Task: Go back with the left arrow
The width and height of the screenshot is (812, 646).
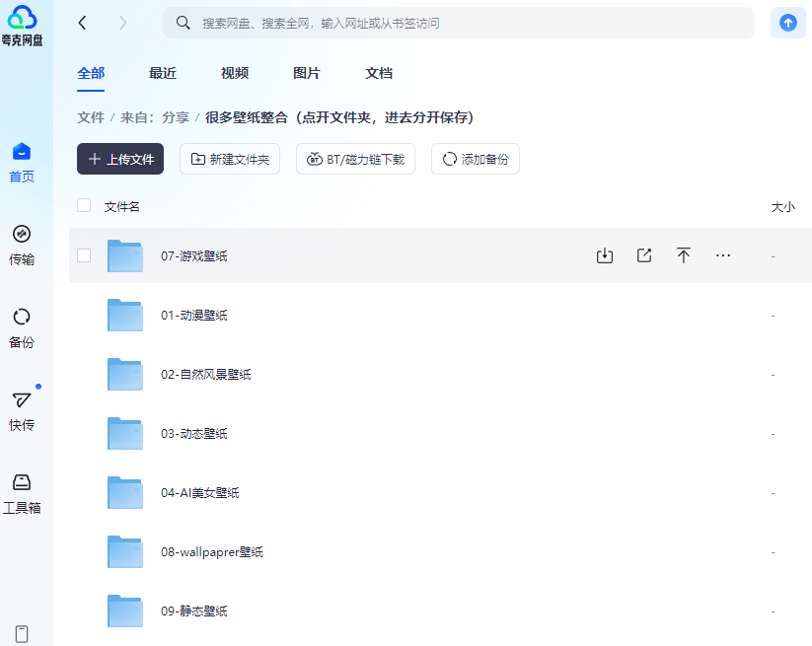Action: tap(82, 23)
